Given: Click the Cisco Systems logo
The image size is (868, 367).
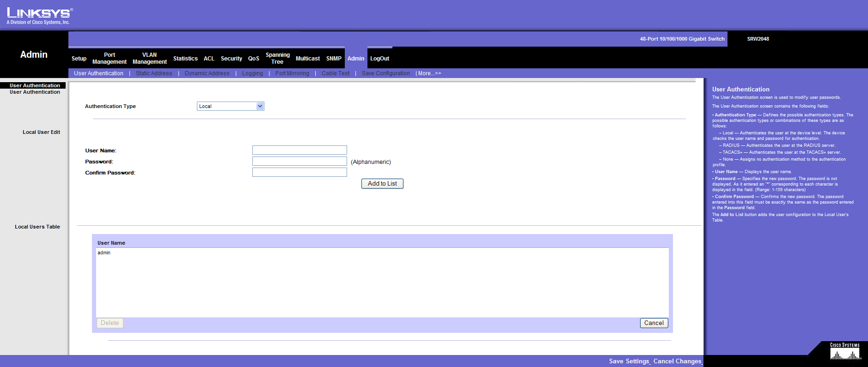Looking at the screenshot, I should [x=844, y=352].
